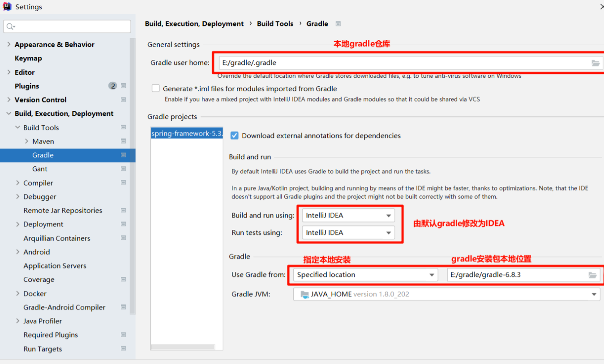The image size is (604, 364).
Task: Expand the Debugger tree node
Action: click(x=18, y=197)
